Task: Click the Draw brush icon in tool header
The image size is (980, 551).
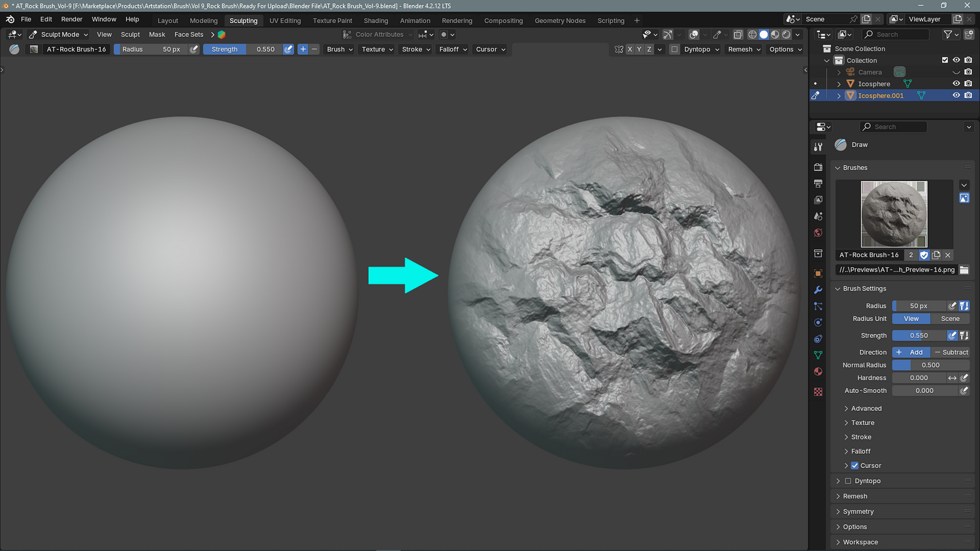Action: (x=14, y=50)
